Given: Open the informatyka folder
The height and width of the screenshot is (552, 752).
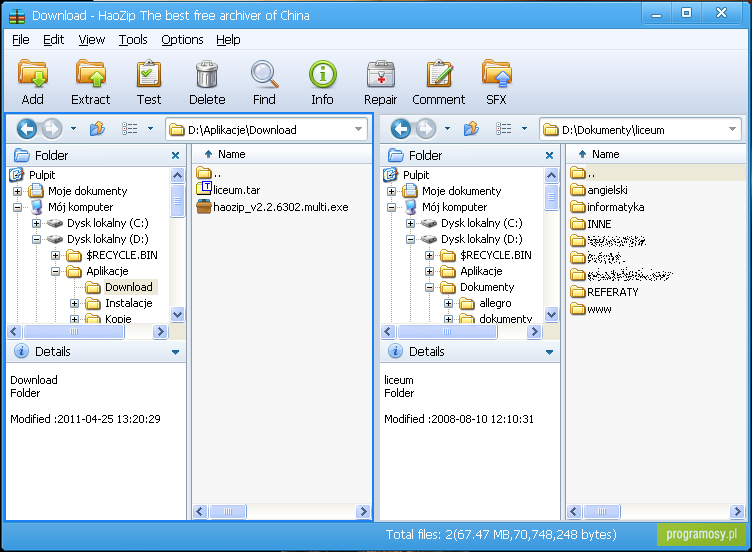Looking at the screenshot, I should [x=607, y=207].
